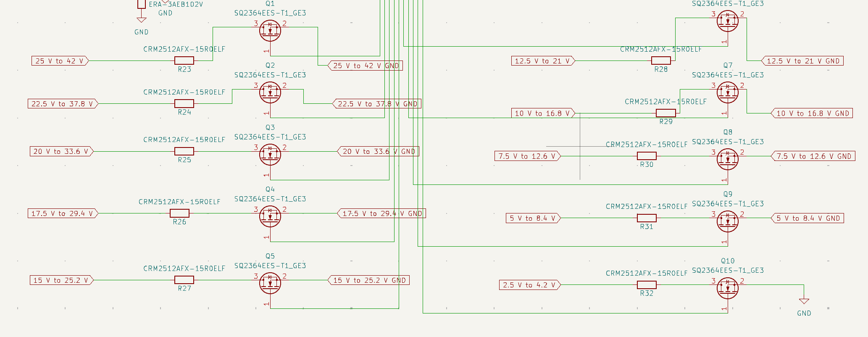868x337 pixels.
Task: Click the R25 resistor body
Action: [x=184, y=151]
